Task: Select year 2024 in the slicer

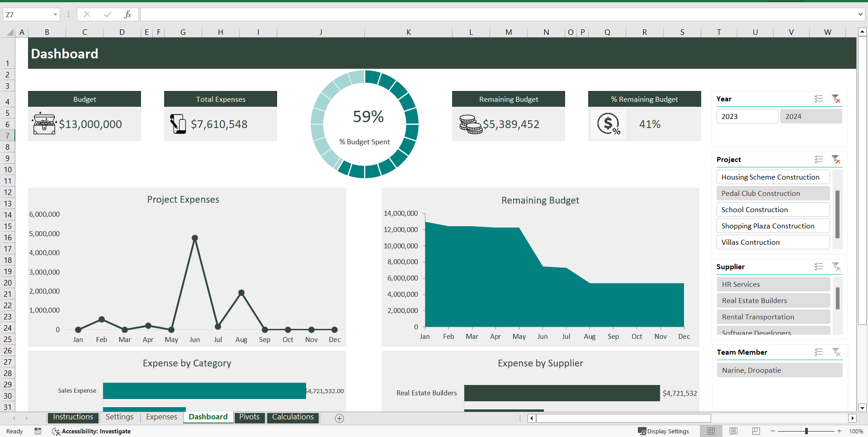Action: click(811, 116)
